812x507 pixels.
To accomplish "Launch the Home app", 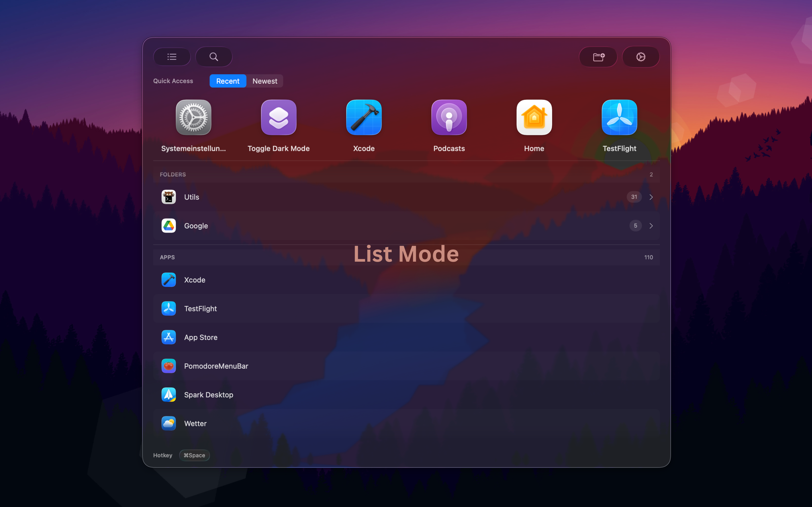I will coord(534,126).
